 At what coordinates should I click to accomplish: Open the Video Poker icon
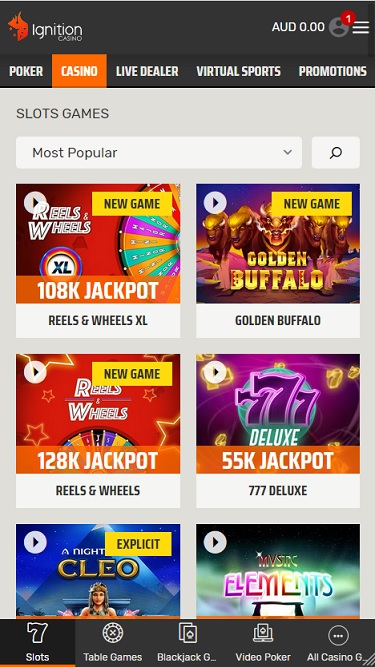coord(263,634)
